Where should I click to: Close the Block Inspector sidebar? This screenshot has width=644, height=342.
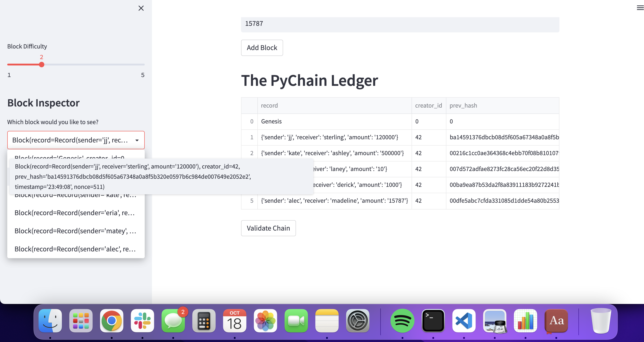[x=141, y=8]
